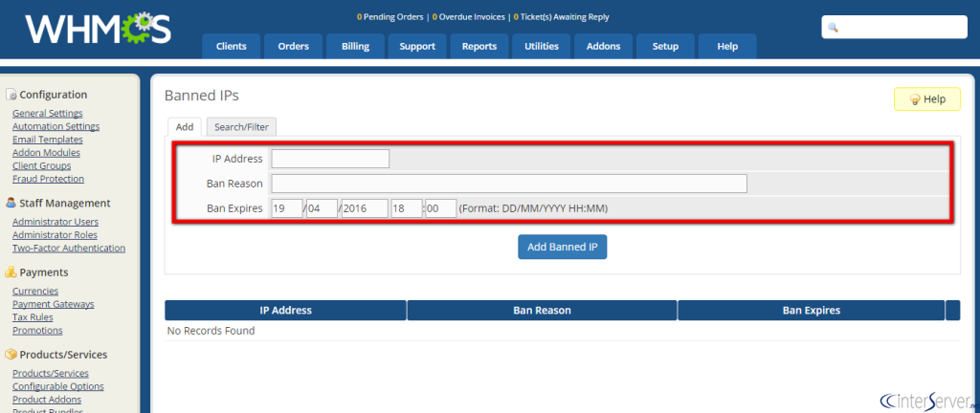The height and width of the screenshot is (413, 980).
Task: Open General Settings link
Action: pyautogui.click(x=48, y=114)
